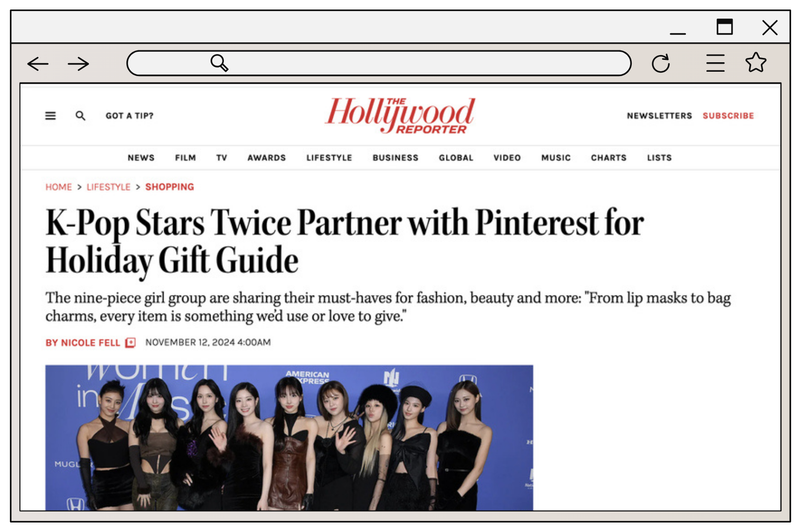Image resolution: width=801 pixels, height=532 pixels.
Task: Click the browser forward arrow
Action: pos(77,63)
